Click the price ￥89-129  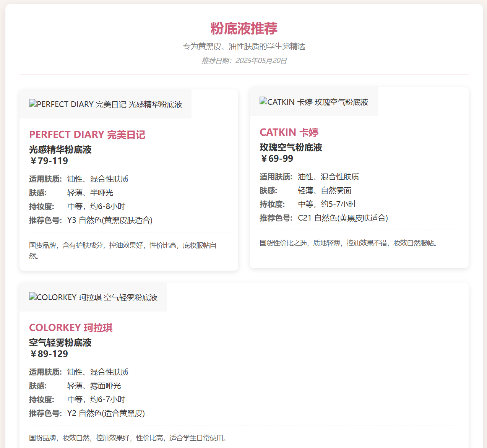click(x=49, y=354)
